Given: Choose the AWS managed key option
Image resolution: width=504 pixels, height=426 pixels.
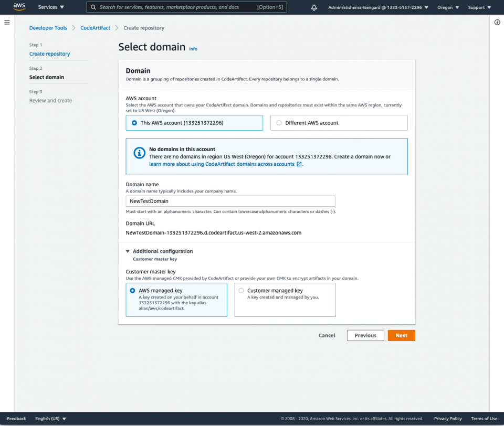Looking at the screenshot, I should point(176,300).
